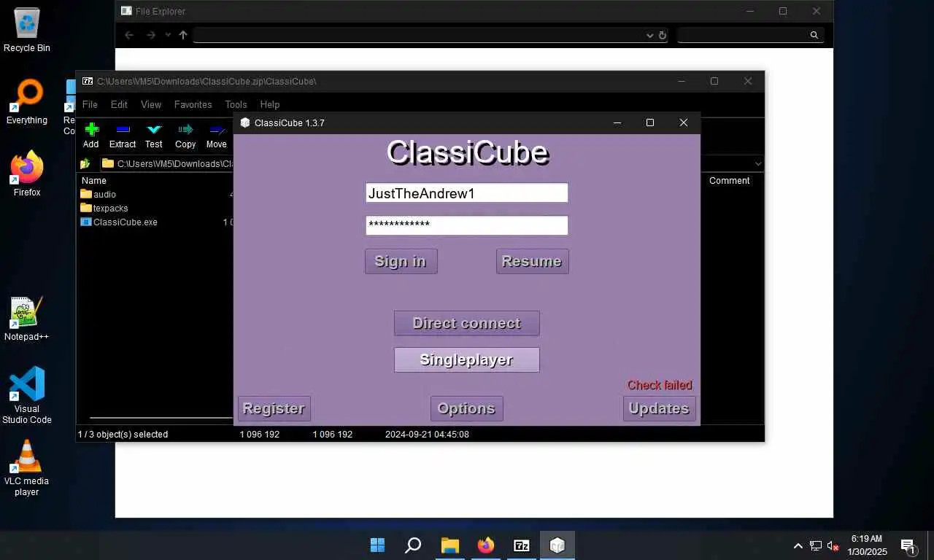Expand the 7-Zip address path dropdown
This screenshot has height=560, width=934.
[757, 164]
